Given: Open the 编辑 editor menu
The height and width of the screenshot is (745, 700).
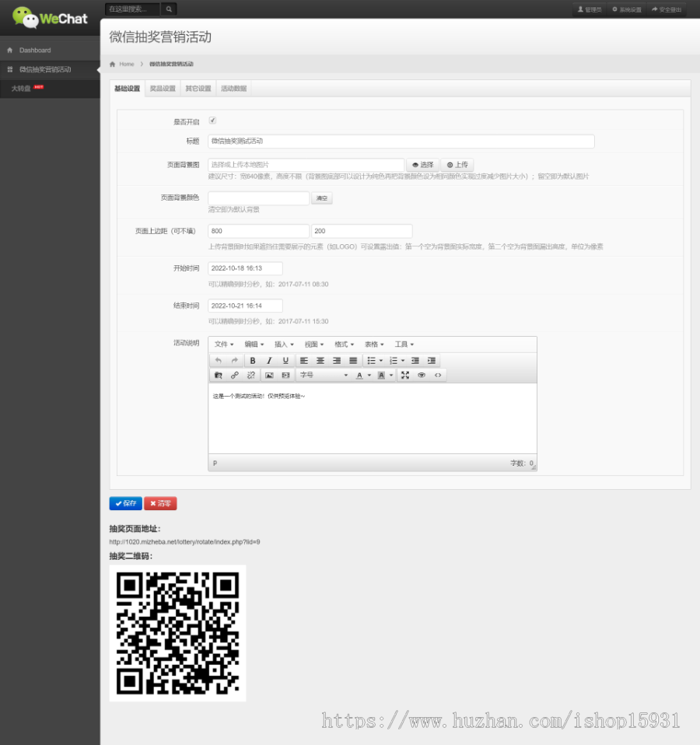Looking at the screenshot, I should pyautogui.click(x=254, y=344).
